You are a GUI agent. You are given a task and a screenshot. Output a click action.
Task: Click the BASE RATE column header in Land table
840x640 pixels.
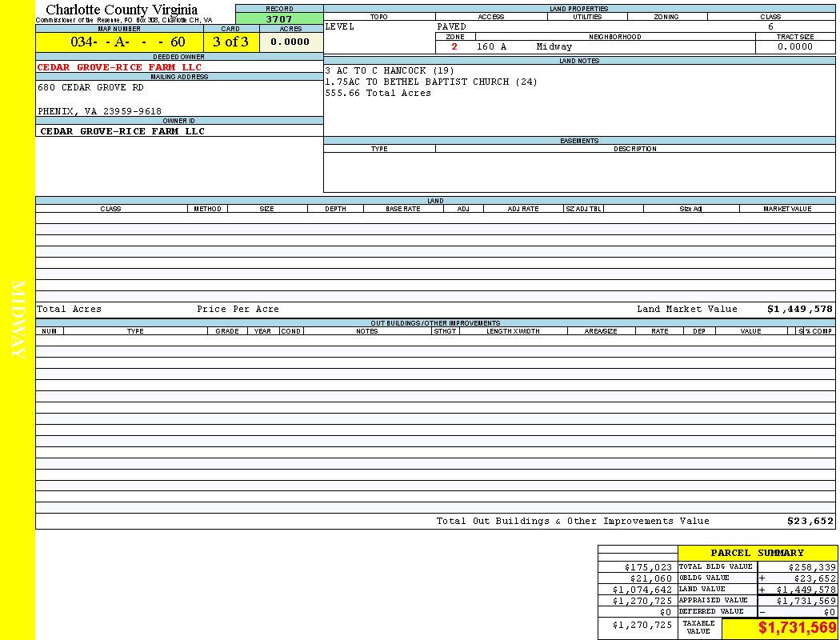[402, 209]
